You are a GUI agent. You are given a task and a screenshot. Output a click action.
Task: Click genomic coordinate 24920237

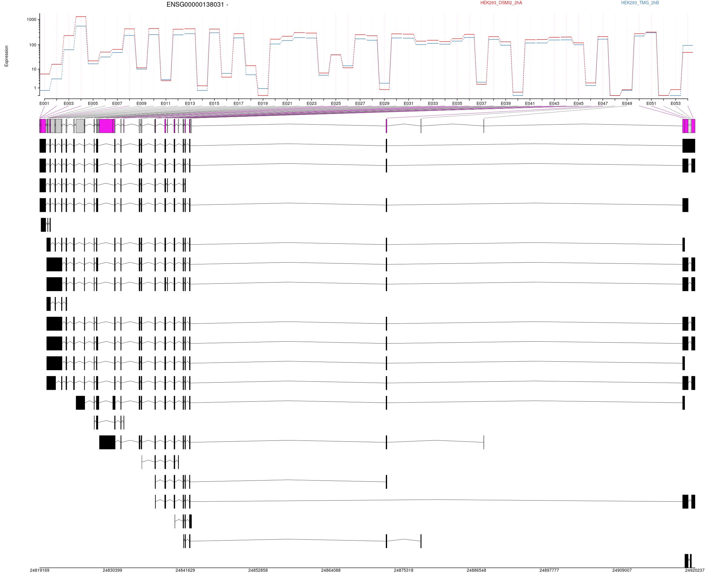(x=695, y=570)
